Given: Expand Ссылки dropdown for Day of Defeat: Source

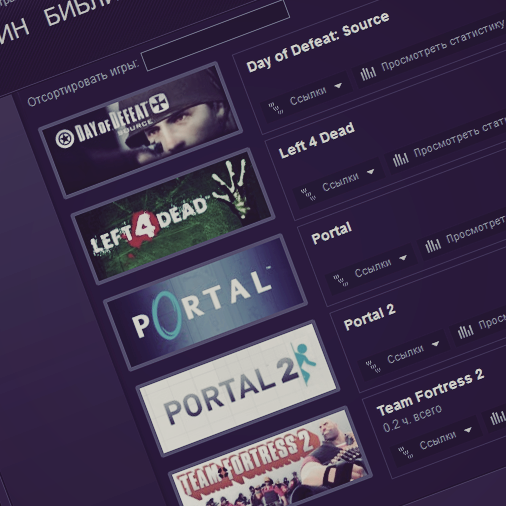Looking at the screenshot, I should tap(306, 97).
